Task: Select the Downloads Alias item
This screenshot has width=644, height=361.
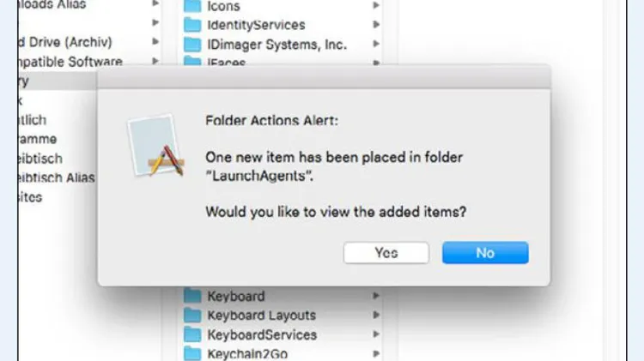Action: pos(52,5)
